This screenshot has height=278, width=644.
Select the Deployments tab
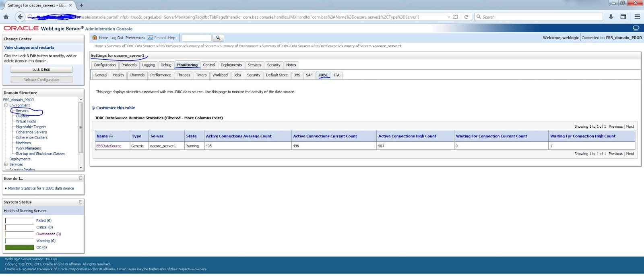pos(231,65)
